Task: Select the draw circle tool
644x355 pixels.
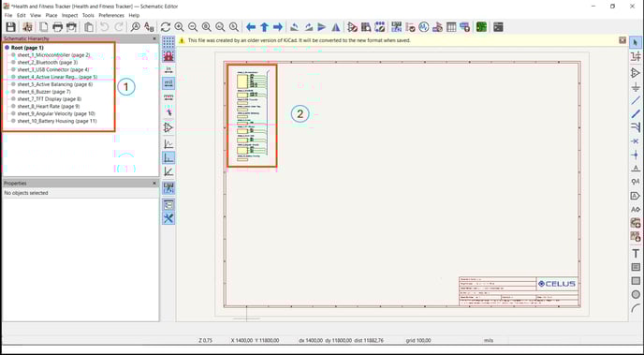Action: (x=636, y=295)
